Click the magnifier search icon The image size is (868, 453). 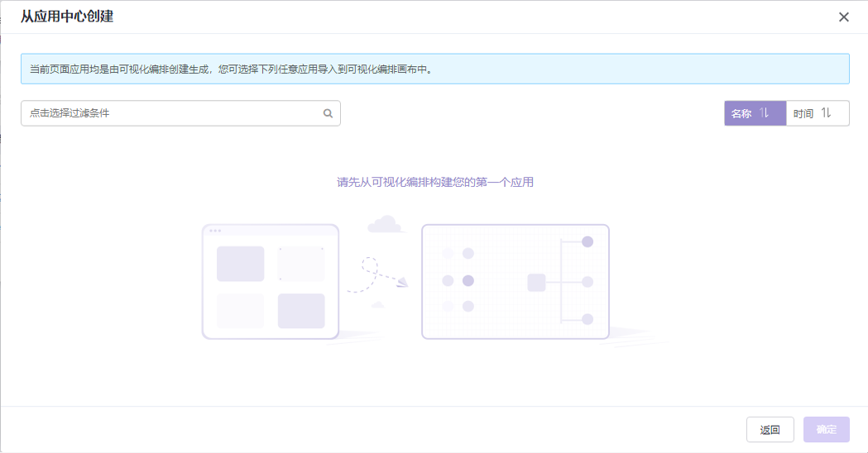[328, 114]
